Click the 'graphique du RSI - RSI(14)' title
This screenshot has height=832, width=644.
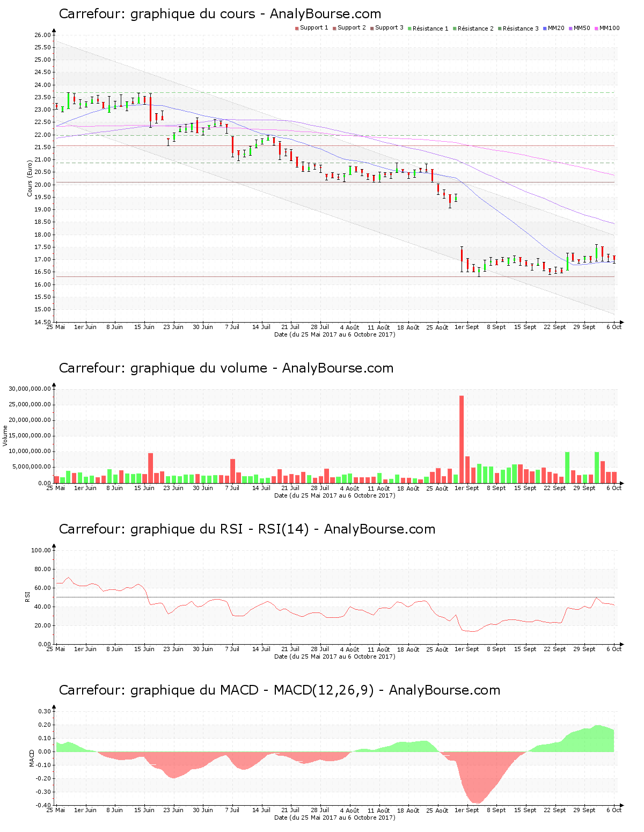(247, 529)
